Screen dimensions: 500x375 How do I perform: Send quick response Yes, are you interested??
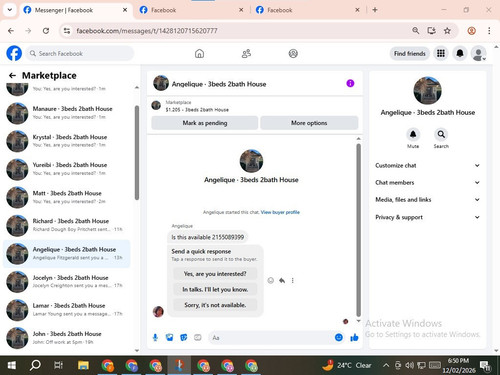point(215,274)
